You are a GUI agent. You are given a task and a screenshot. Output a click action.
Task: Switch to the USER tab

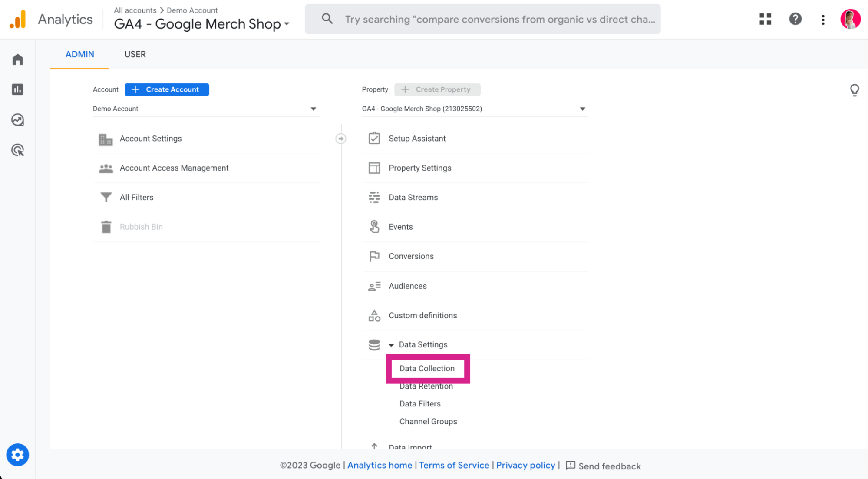(x=135, y=54)
